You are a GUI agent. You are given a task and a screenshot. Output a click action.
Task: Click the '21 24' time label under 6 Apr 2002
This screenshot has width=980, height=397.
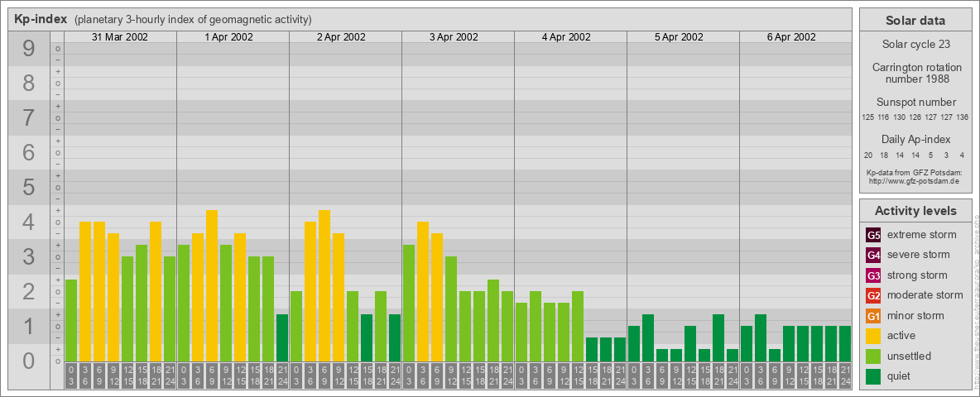point(845,375)
